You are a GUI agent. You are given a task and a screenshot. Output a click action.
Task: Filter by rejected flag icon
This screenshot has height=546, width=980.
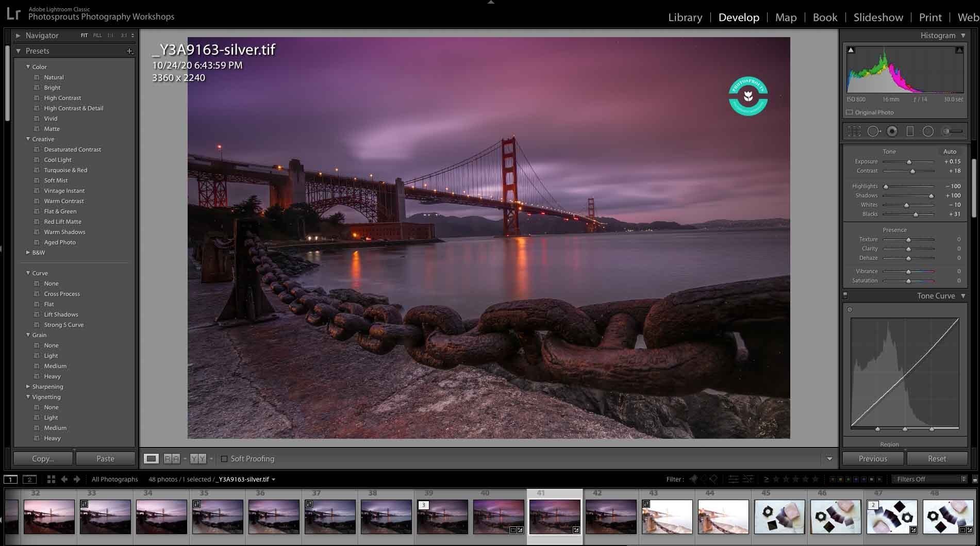point(713,479)
